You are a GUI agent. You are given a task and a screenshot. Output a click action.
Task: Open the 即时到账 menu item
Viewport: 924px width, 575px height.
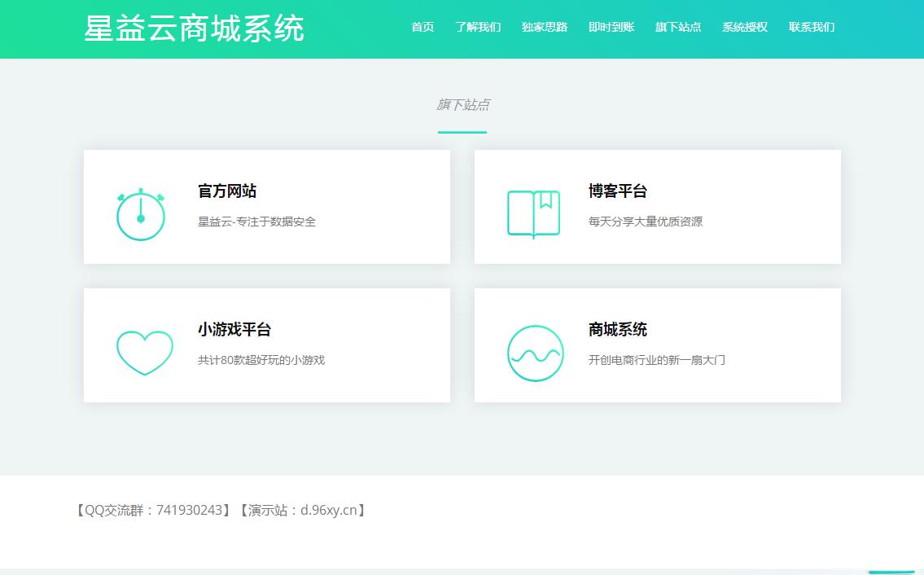point(611,27)
